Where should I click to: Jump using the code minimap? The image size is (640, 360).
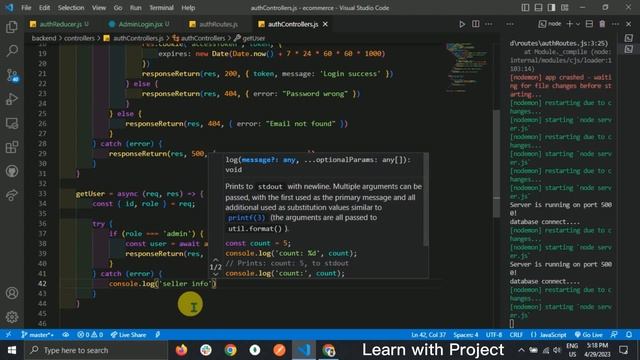point(467,67)
